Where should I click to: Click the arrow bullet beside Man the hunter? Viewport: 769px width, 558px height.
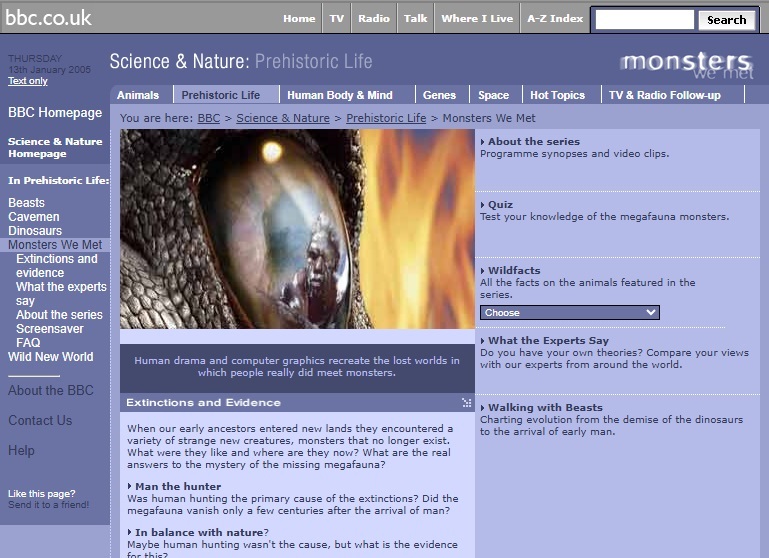click(129, 486)
